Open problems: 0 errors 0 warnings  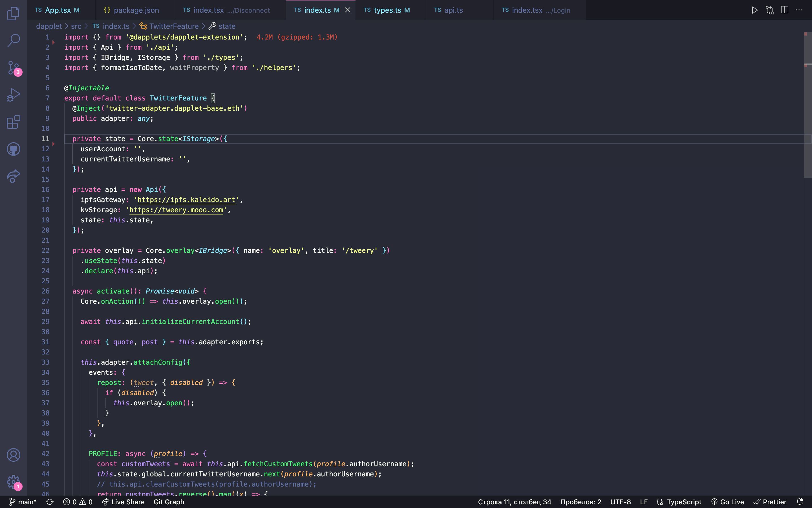78,502
